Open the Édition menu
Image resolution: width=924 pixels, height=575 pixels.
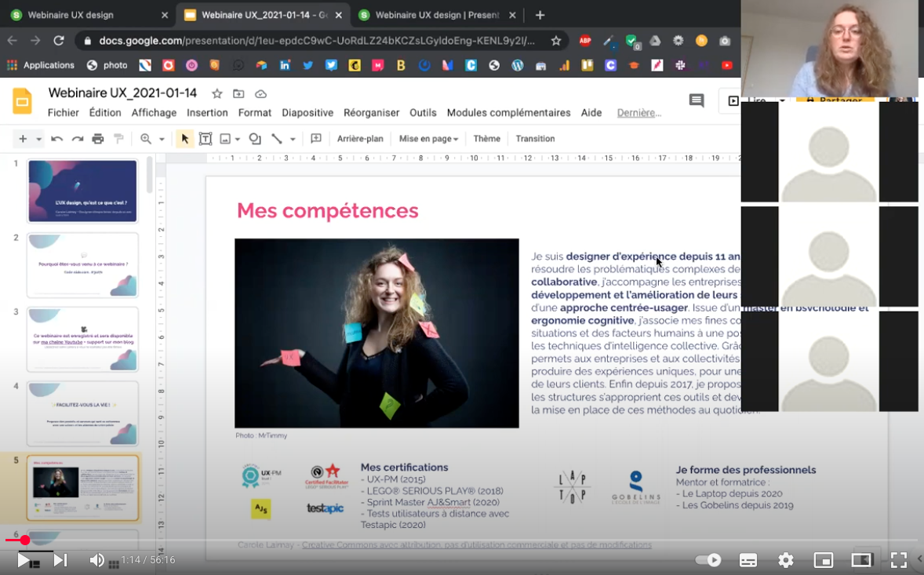105,112
